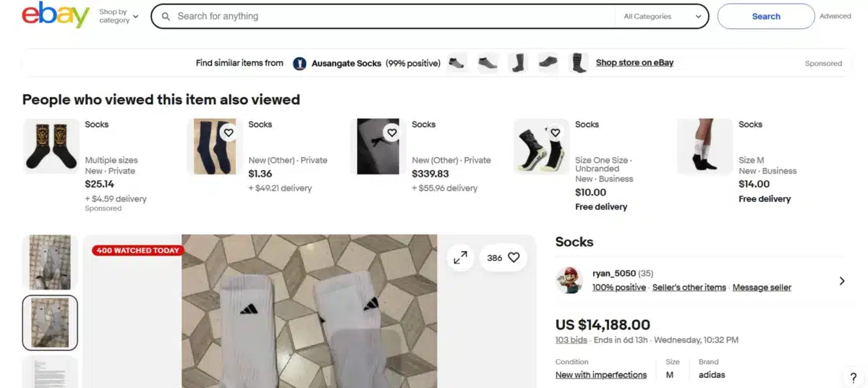The width and height of the screenshot is (868, 388).
Task: Open the last black sock thumbnail in banner
Action: [579, 63]
